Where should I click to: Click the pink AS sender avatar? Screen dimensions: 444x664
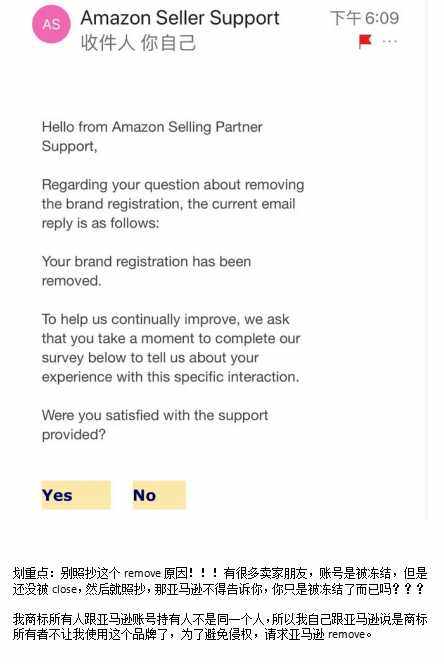point(51,25)
